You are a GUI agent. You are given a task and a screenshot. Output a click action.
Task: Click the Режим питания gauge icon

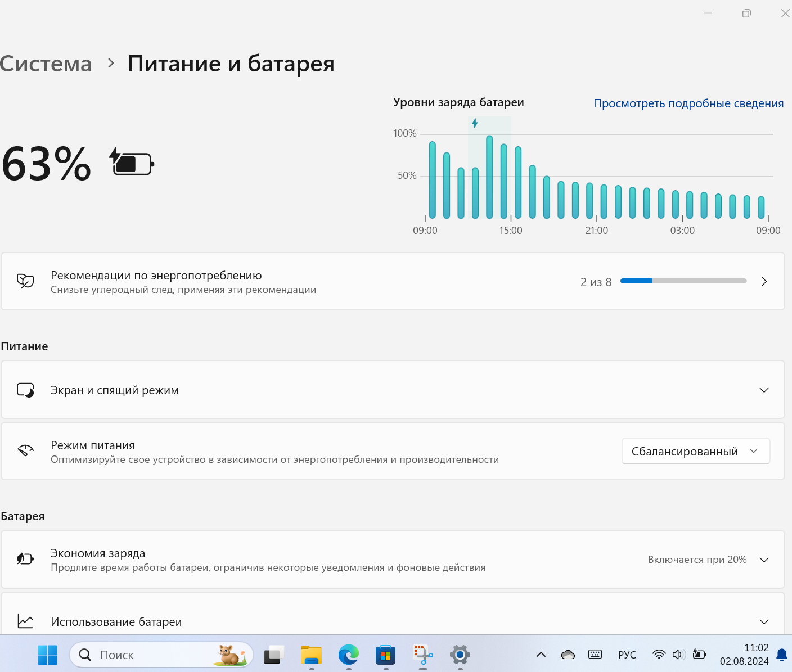(x=25, y=451)
